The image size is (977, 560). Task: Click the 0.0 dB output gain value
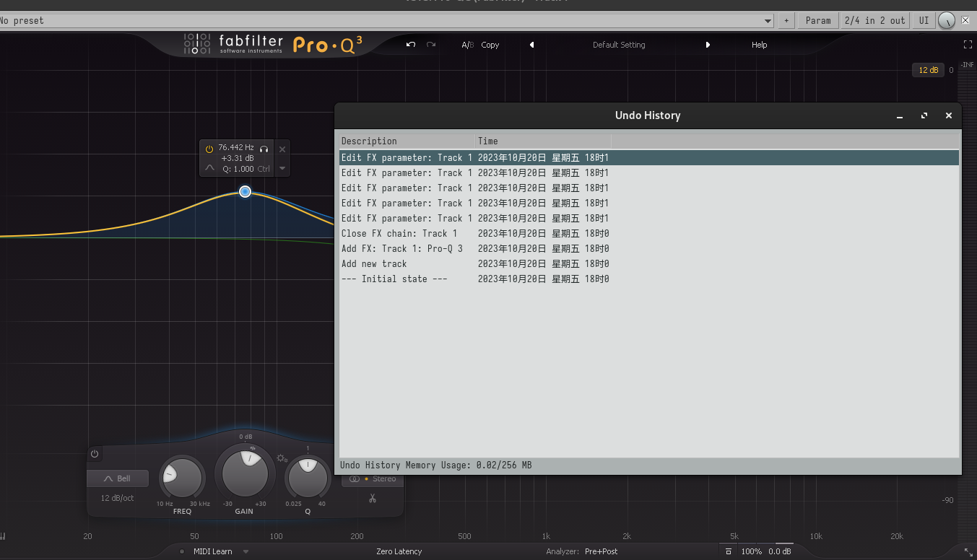pyautogui.click(x=779, y=551)
